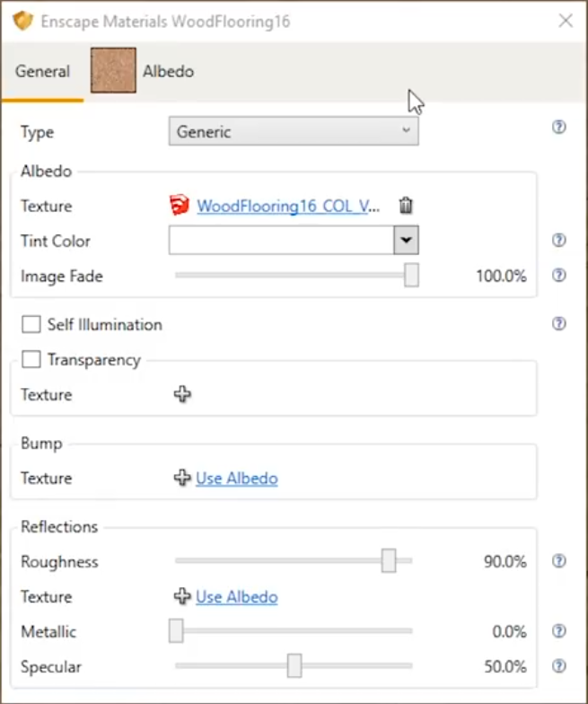Add a Bump texture with plus icon

pyautogui.click(x=182, y=478)
